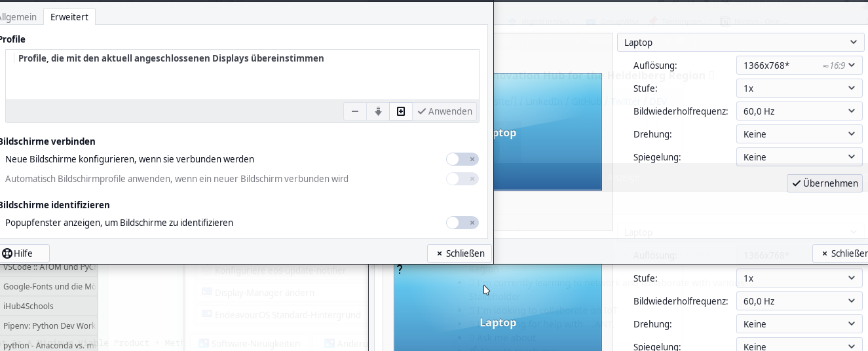Select the lower Laptop display preview with question mark
Image resolution: width=868 pixels, height=351 pixels.
coord(498,308)
